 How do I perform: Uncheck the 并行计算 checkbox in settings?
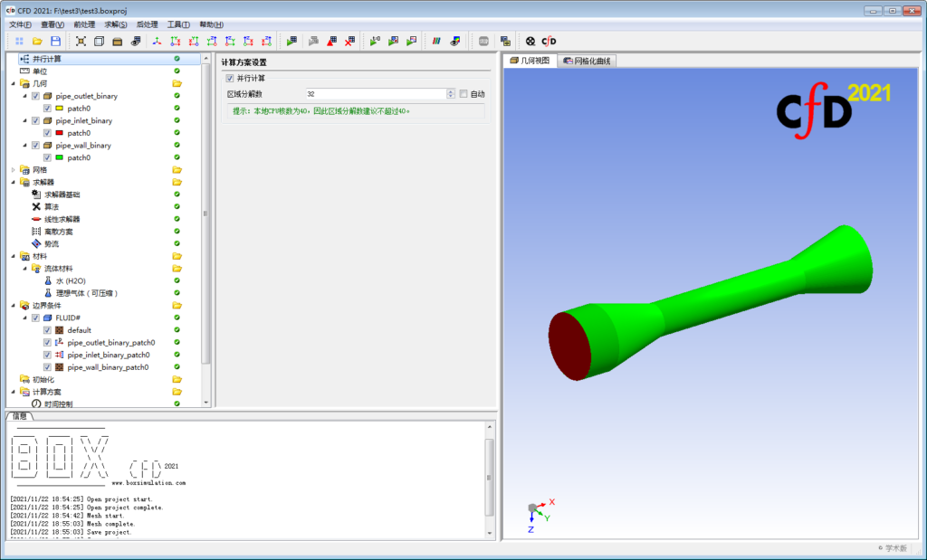tap(230, 79)
